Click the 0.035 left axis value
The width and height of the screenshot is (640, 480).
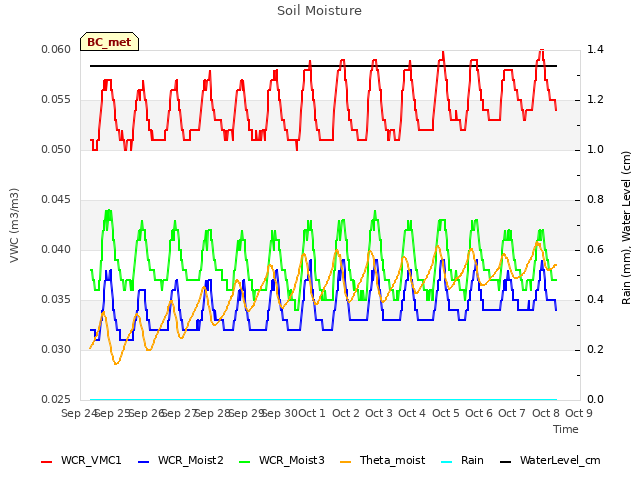coord(56,300)
